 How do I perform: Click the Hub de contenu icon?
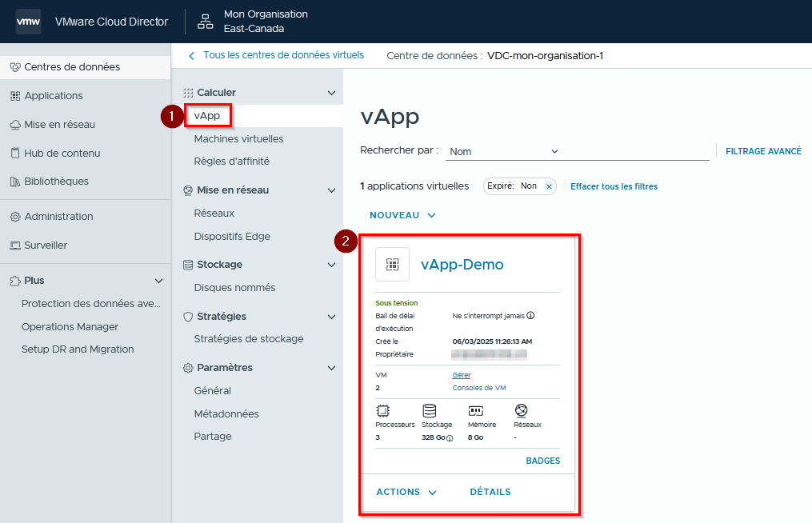pyautogui.click(x=15, y=154)
